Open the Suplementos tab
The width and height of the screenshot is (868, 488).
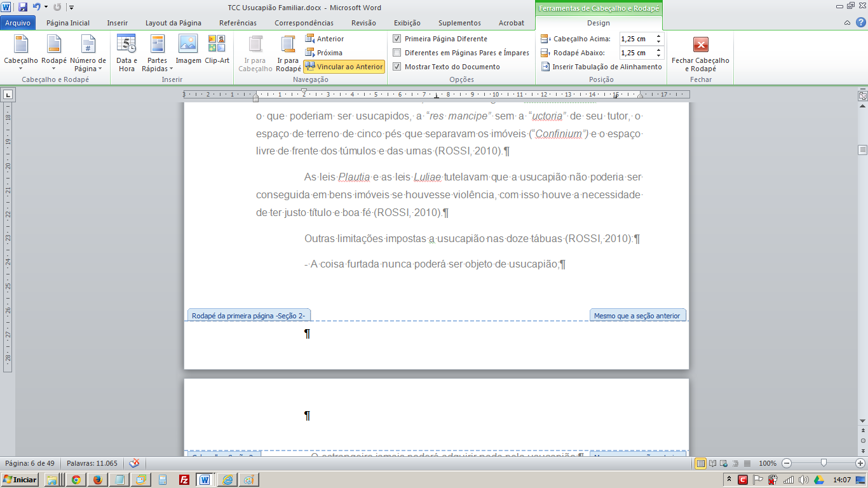[459, 23]
